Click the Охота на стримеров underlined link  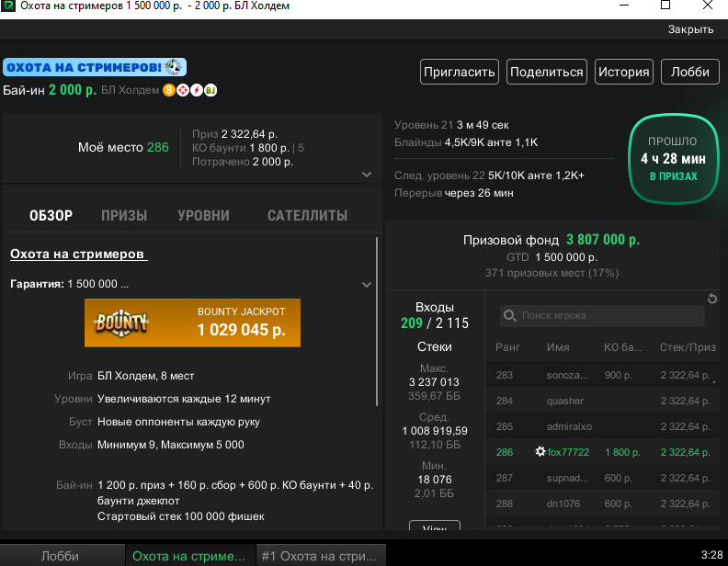(x=78, y=255)
